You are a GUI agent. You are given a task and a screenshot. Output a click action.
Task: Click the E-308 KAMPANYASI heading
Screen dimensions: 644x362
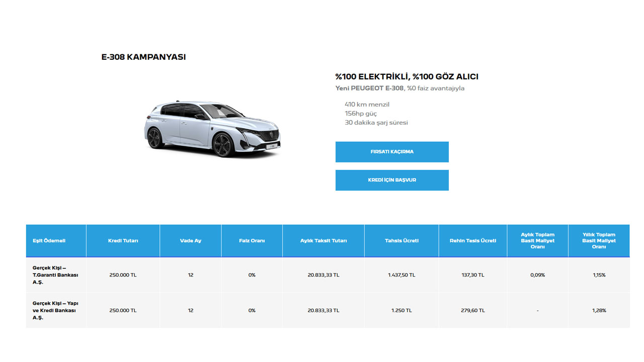tap(143, 57)
